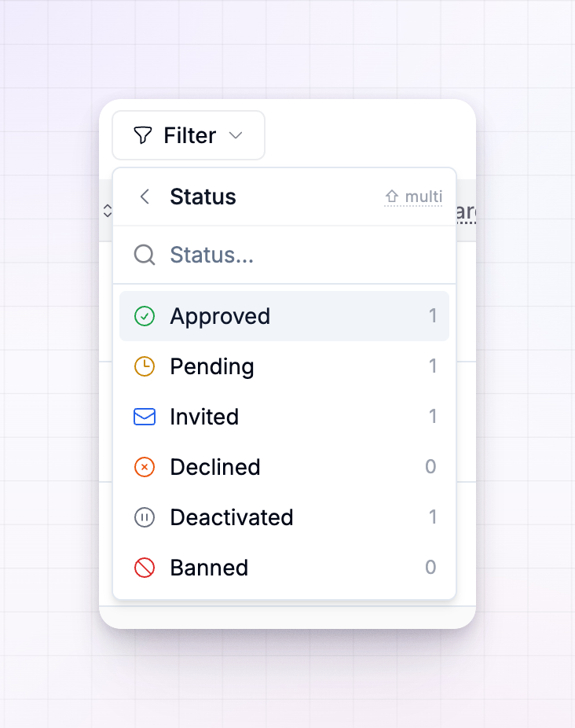The width and height of the screenshot is (575, 728).
Task: Click the shift arrow icon beside multi
Action: (x=392, y=197)
